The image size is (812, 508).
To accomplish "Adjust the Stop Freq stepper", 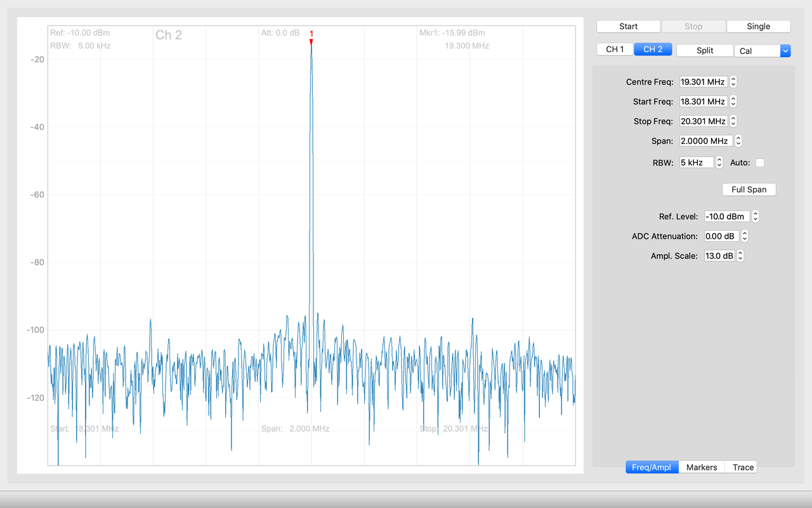I will [733, 121].
